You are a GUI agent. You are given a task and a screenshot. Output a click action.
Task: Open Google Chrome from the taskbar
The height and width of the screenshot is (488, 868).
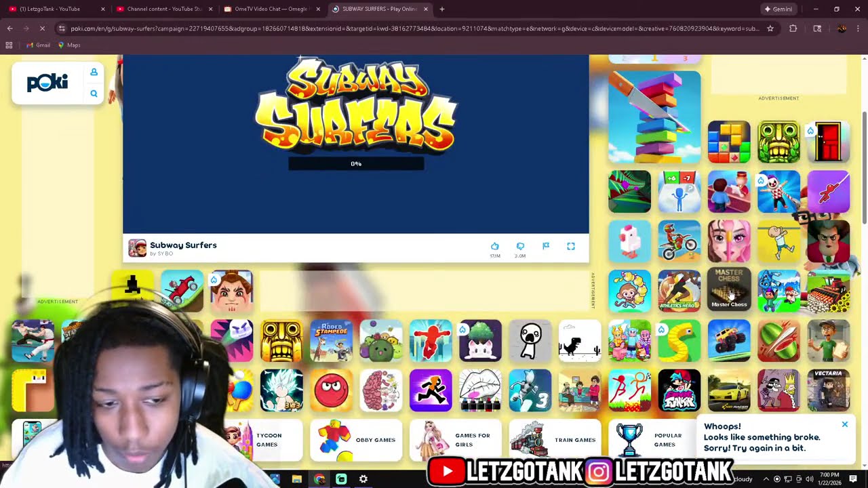[x=319, y=479]
